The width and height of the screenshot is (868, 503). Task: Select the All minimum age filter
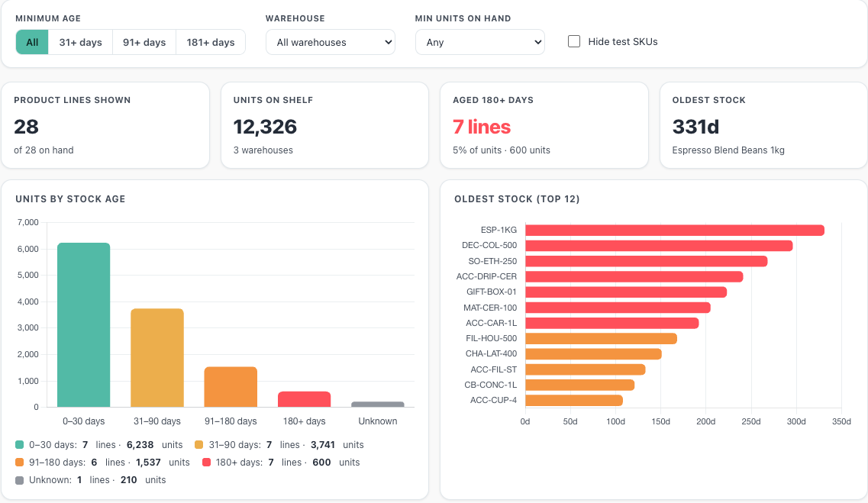(32, 42)
